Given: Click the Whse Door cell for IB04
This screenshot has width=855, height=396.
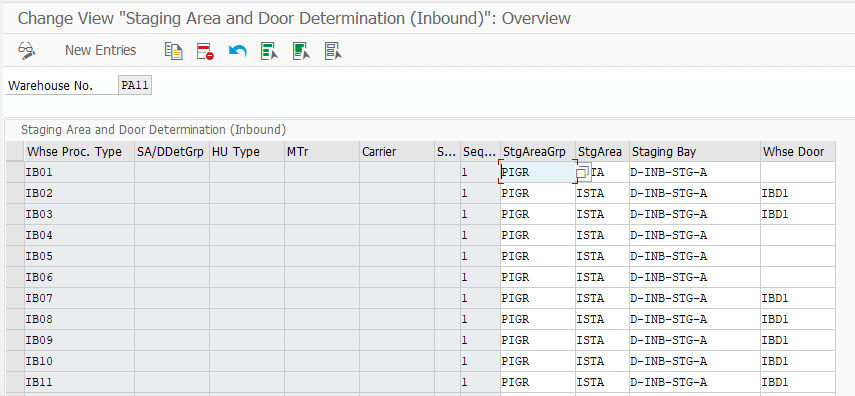Looking at the screenshot, I should click(798, 235).
